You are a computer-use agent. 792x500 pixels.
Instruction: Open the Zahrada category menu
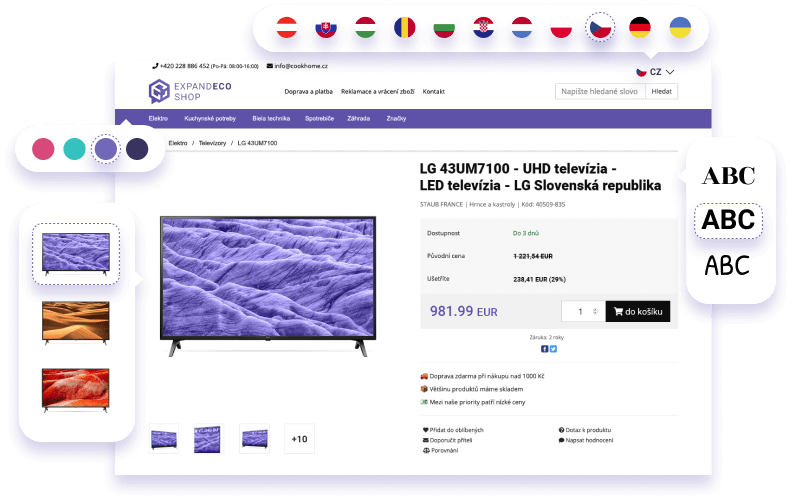click(359, 119)
